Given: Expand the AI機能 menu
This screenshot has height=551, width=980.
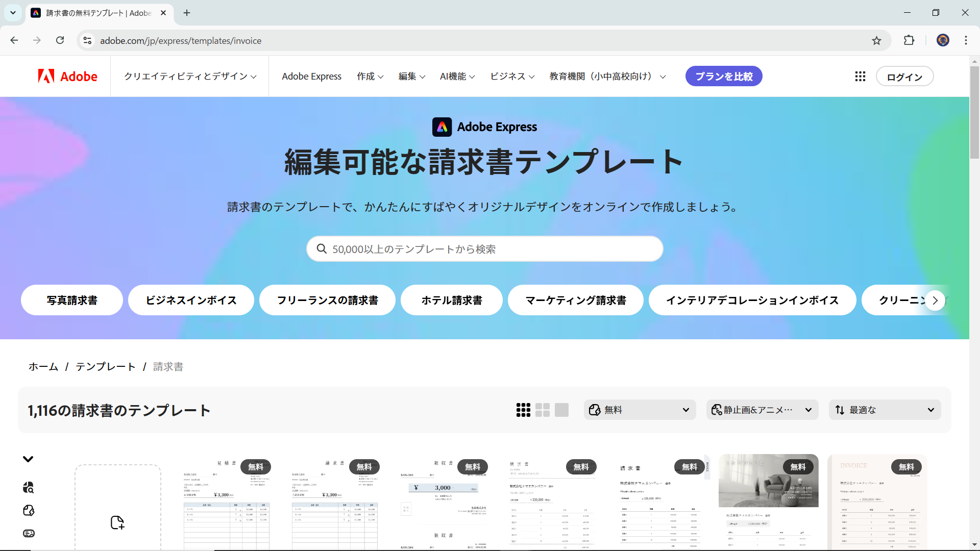Looking at the screenshot, I should [x=457, y=77].
